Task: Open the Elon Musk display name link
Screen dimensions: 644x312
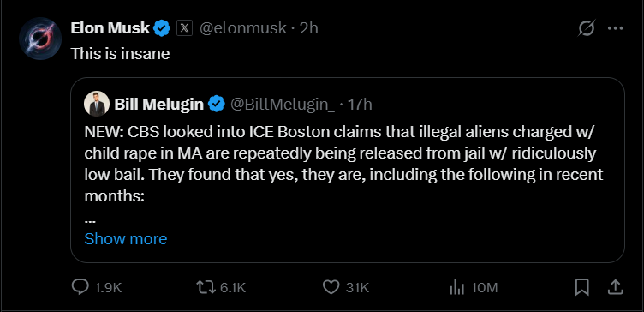Action: point(110,28)
